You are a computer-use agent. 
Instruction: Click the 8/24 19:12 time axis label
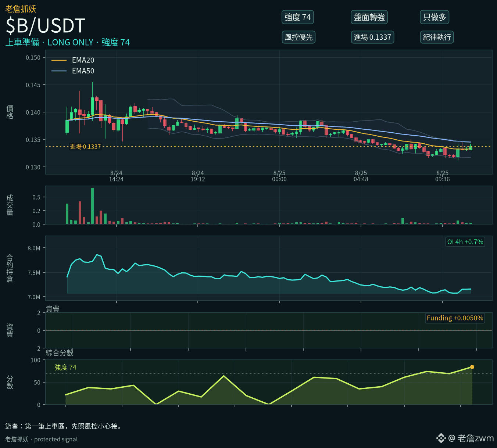click(198, 176)
